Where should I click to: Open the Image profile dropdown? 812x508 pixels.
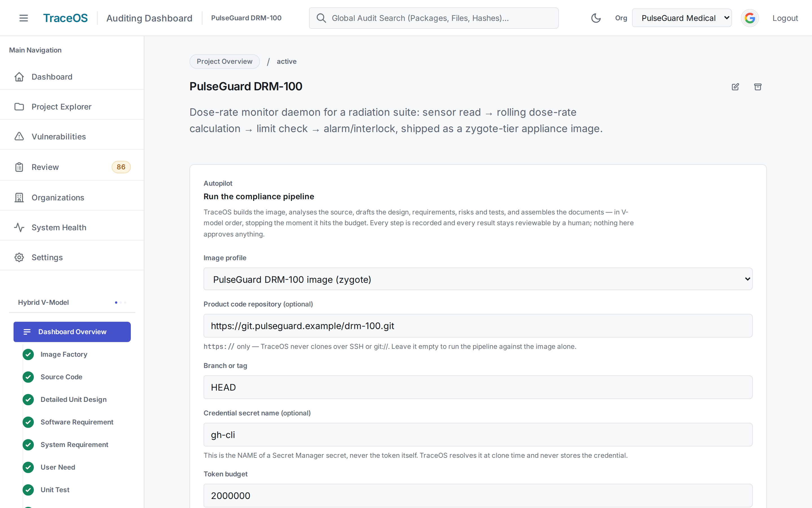click(478, 279)
